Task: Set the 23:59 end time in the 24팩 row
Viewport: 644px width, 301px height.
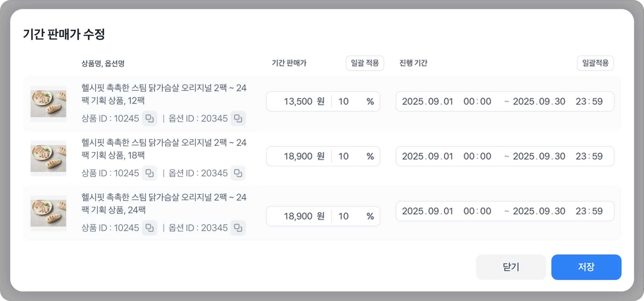Action: pyautogui.click(x=589, y=211)
